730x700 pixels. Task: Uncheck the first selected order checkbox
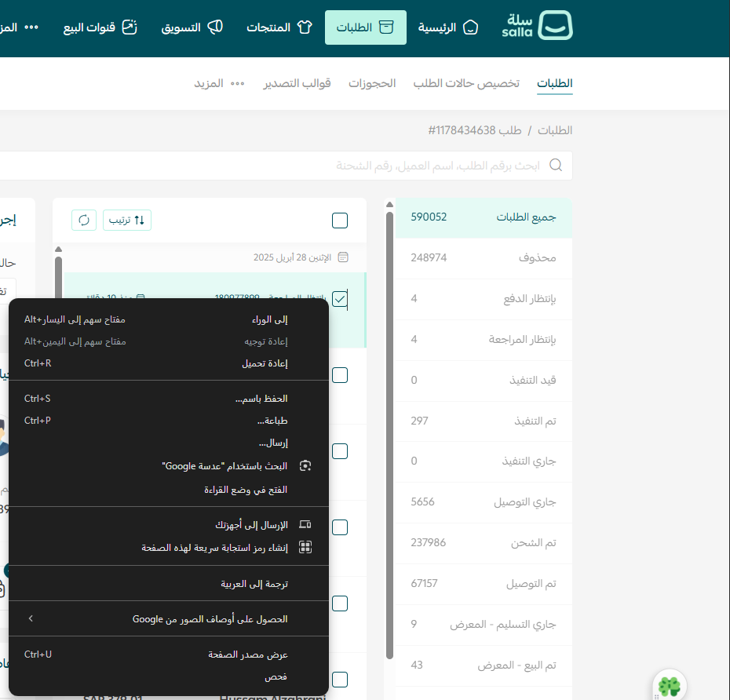point(340,299)
